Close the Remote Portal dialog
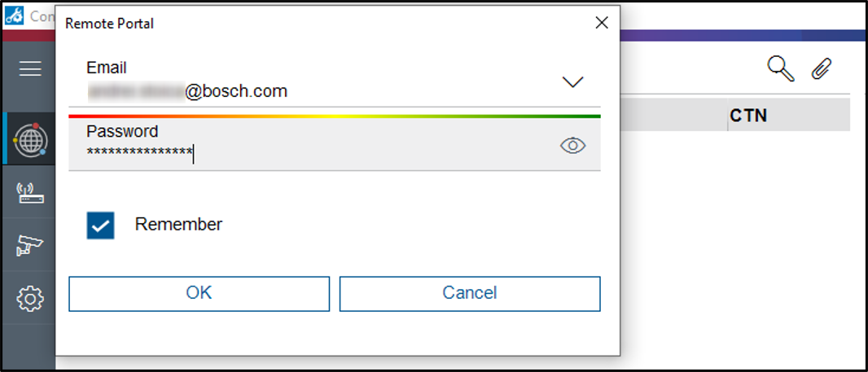Screen dimensions: 868x372 click(x=602, y=23)
